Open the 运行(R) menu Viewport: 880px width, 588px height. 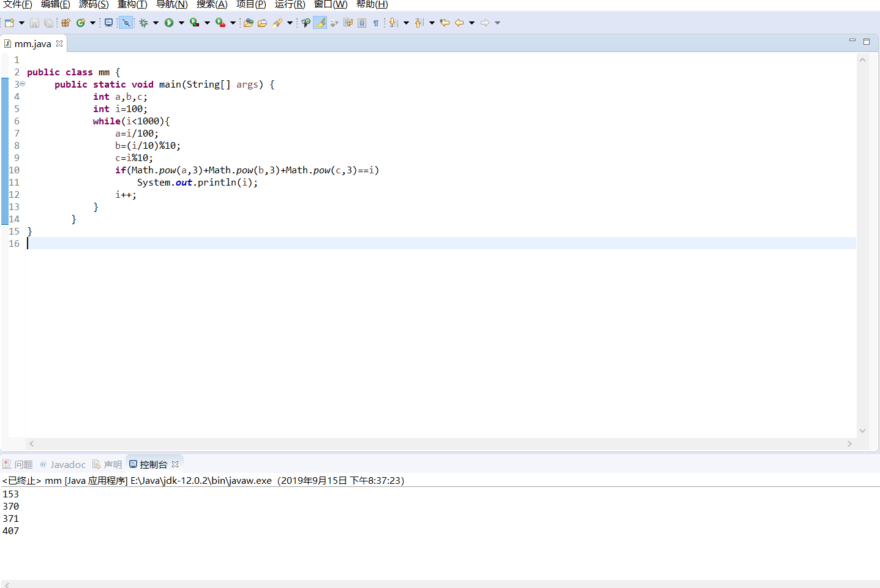click(x=290, y=4)
